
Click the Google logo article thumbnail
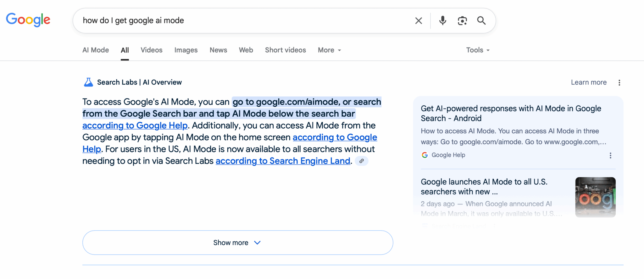coord(595,197)
